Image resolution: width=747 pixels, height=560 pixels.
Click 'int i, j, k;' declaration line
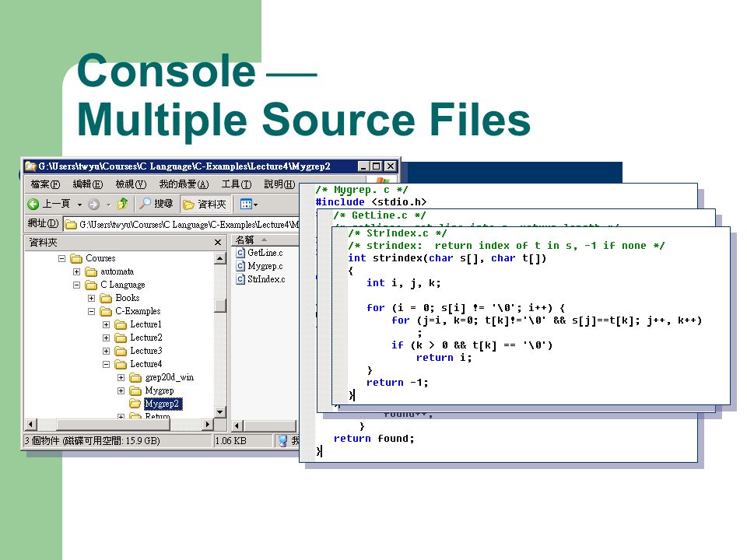tap(404, 283)
